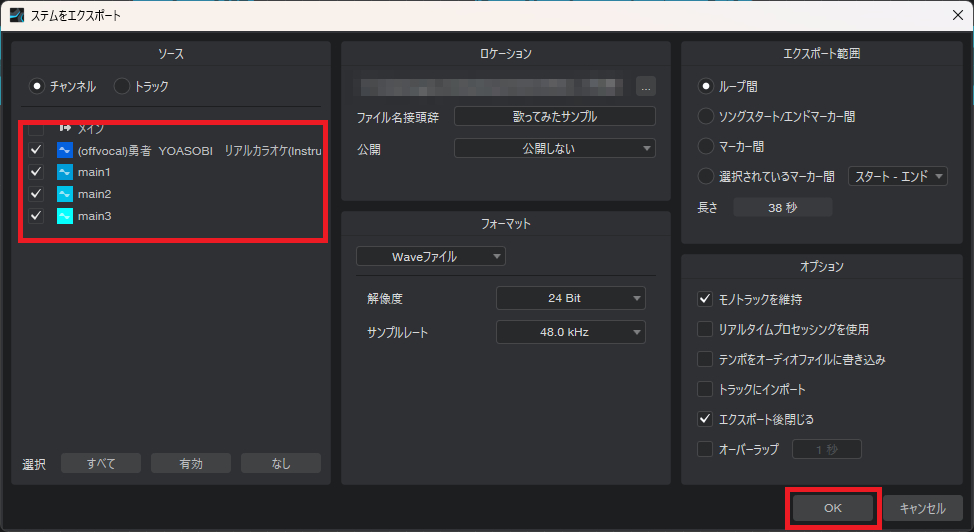Enable the トラックにインポート checkbox
This screenshot has width=974, height=532.
(704, 389)
